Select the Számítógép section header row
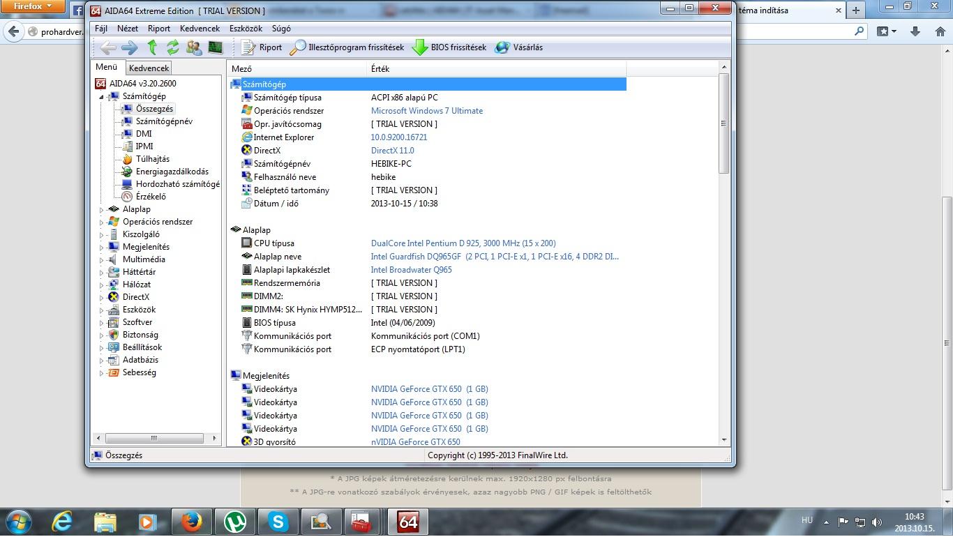This screenshot has width=953, height=560. tap(428, 84)
